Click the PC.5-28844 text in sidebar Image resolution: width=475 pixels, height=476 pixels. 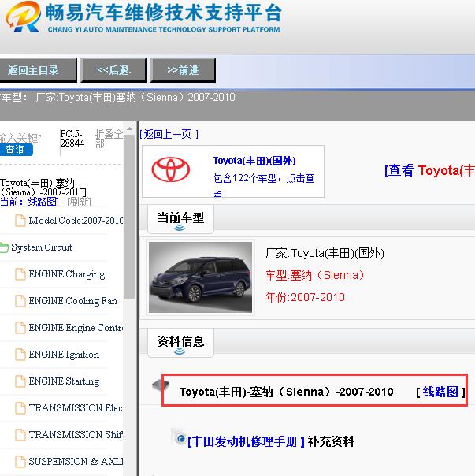pyautogui.click(x=72, y=139)
